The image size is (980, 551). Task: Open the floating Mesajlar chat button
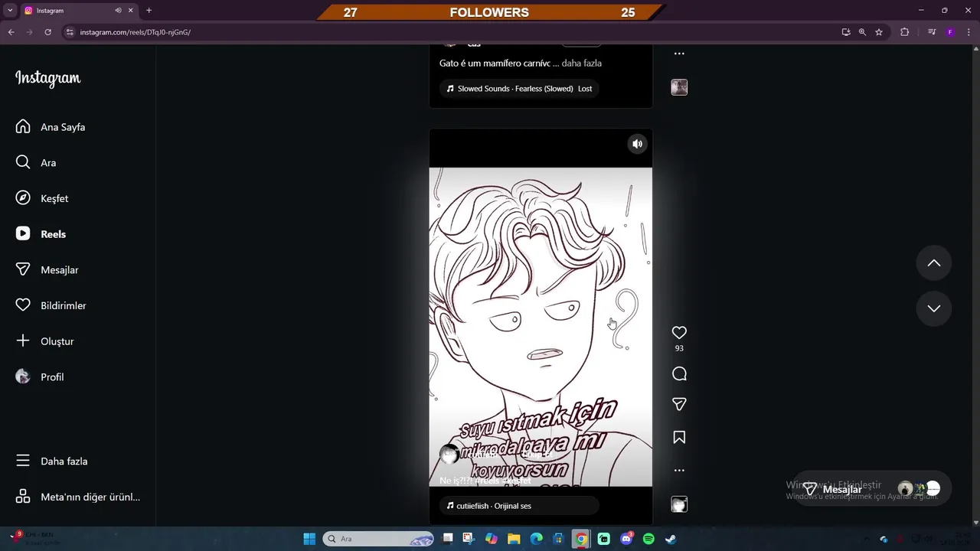[x=871, y=489]
